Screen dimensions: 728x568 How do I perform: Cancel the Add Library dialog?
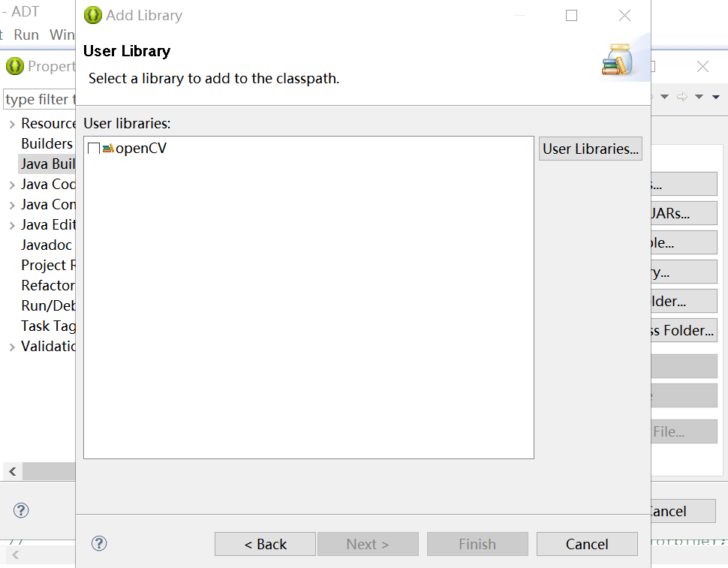[x=587, y=544]
